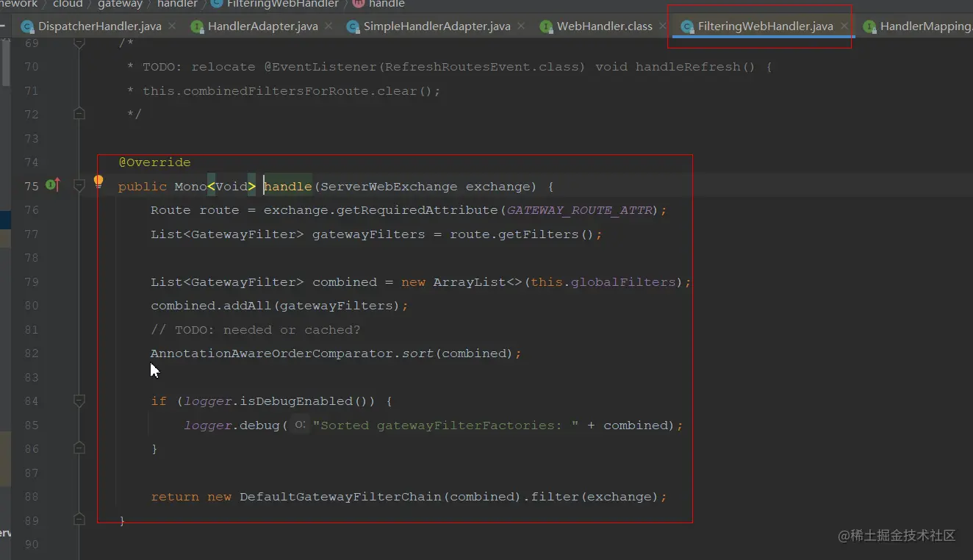Click the line number 76 in the gutter
The height and width of the screenshot is (560, 973).
click(32, 210)
